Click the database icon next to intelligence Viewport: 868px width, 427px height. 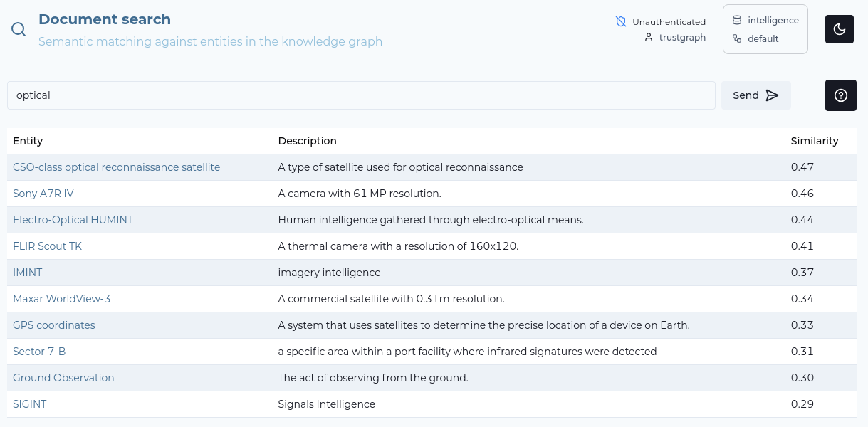pos(736,20)
